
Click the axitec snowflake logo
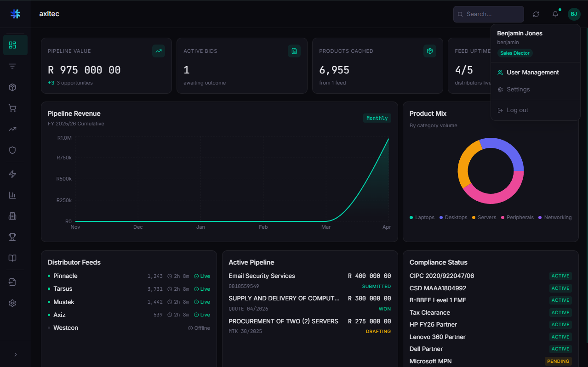coord(15,14)
